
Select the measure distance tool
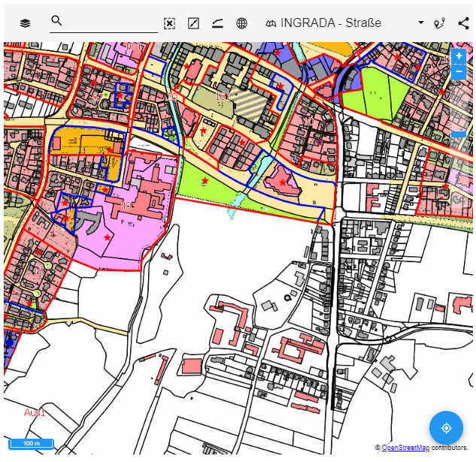(217, 23)
